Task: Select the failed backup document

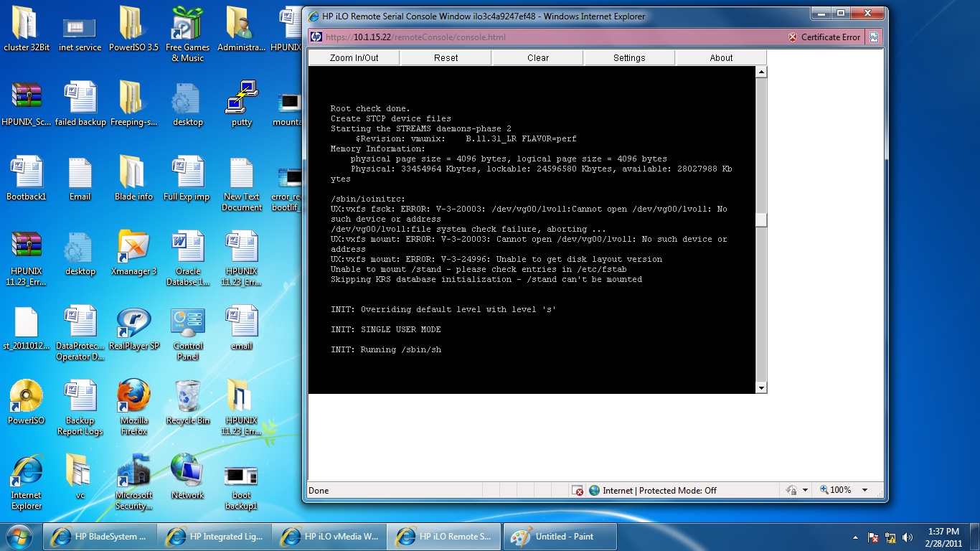Action: pyautogui.click(x=80, y=105)
